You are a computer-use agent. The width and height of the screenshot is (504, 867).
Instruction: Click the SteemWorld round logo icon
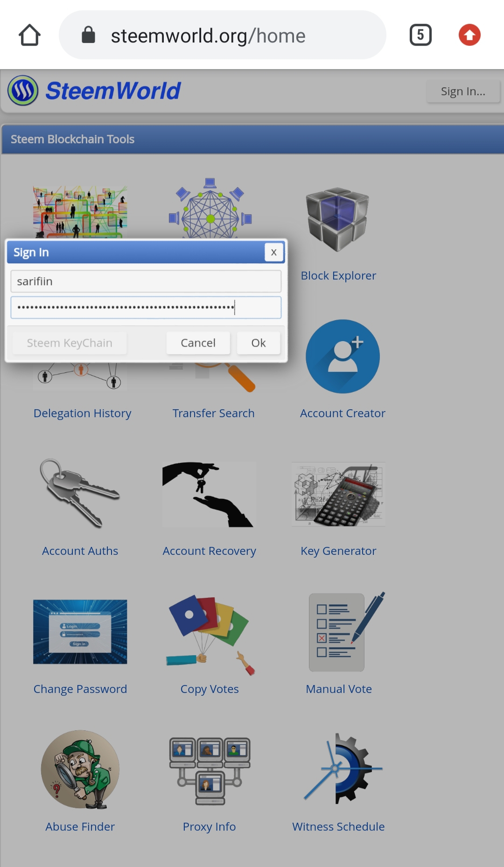pos(23,91)
